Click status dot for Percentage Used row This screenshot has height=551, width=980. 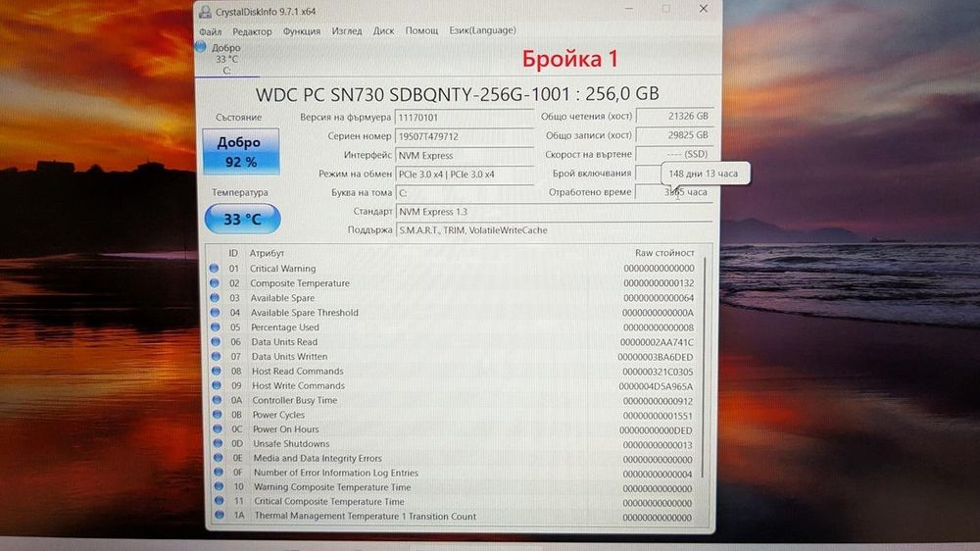pos(216,326)
